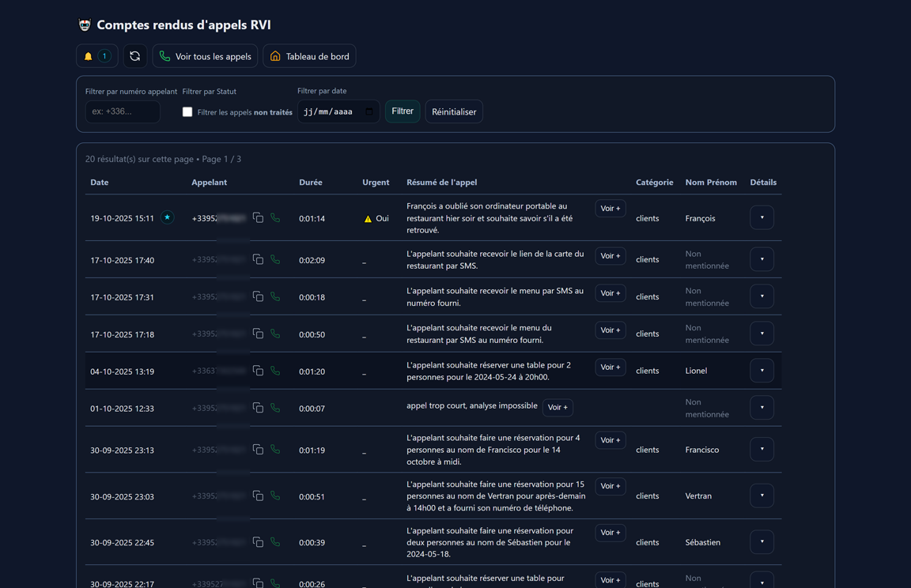Viewport: 911px width, 588px height.
Task: Click the refresh icon button
Action: pos(135,57)
